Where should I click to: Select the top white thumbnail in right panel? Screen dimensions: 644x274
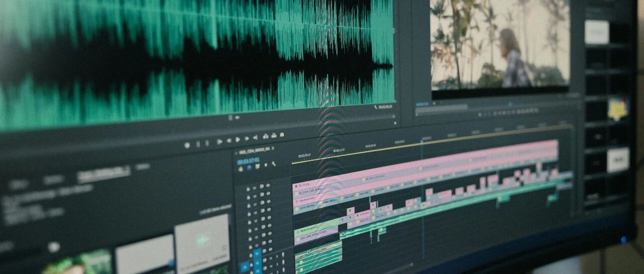597,32
